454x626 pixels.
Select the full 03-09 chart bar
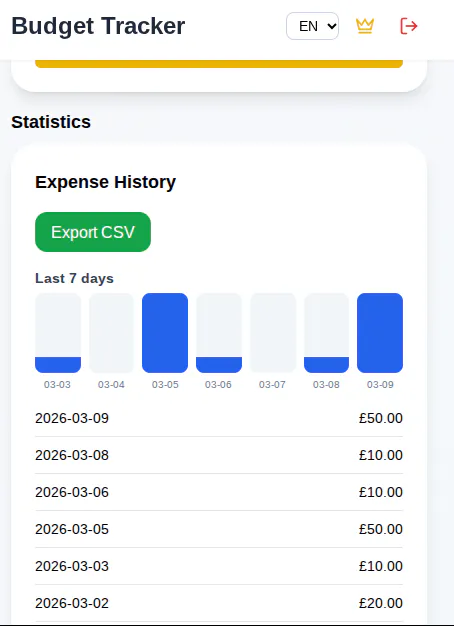click(x=380, y=333)
